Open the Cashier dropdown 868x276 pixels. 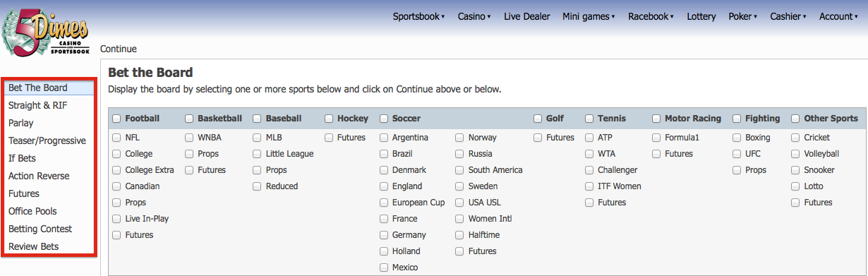coord(788,16)
